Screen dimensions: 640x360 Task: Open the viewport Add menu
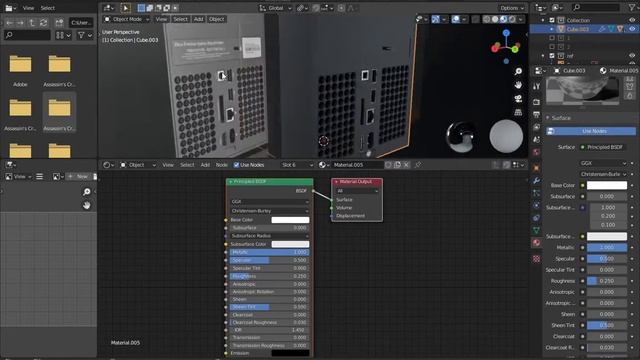coord(198,19)
